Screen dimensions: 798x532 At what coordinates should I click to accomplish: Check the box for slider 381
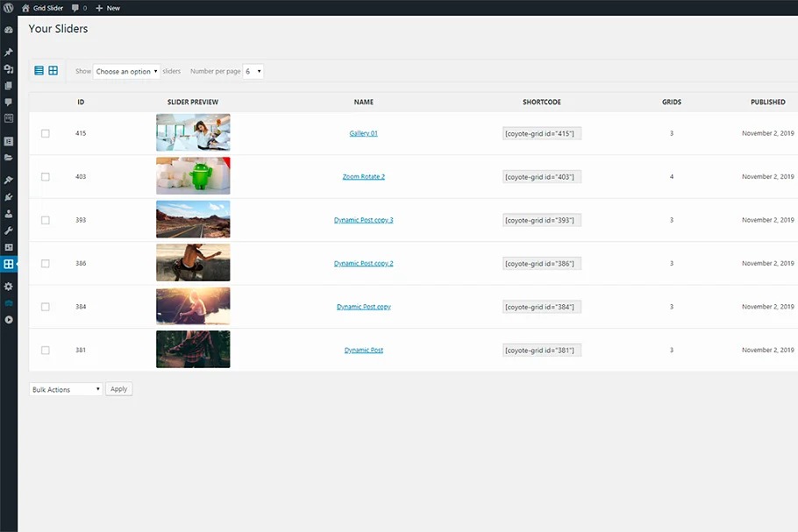(x=46, y=350)
